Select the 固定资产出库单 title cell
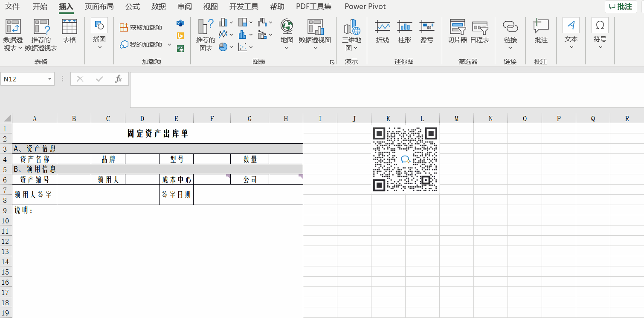 click(157, 133)
